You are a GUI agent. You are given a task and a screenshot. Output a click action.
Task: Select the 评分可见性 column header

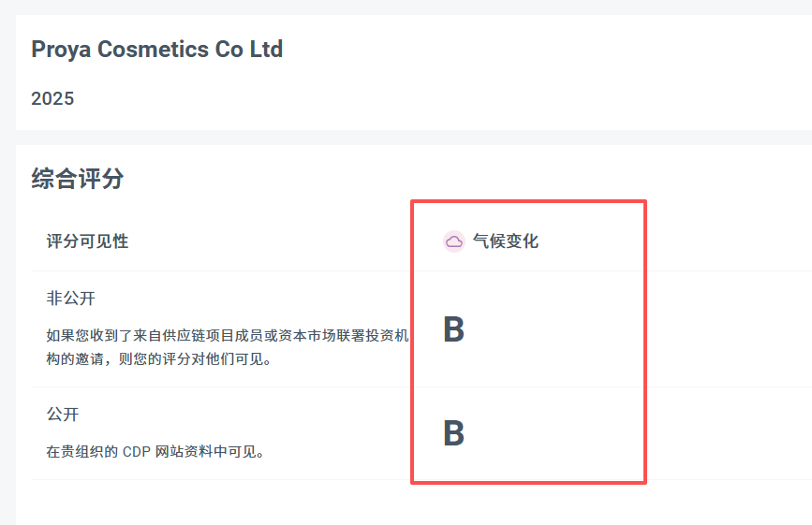coord(87,241)
